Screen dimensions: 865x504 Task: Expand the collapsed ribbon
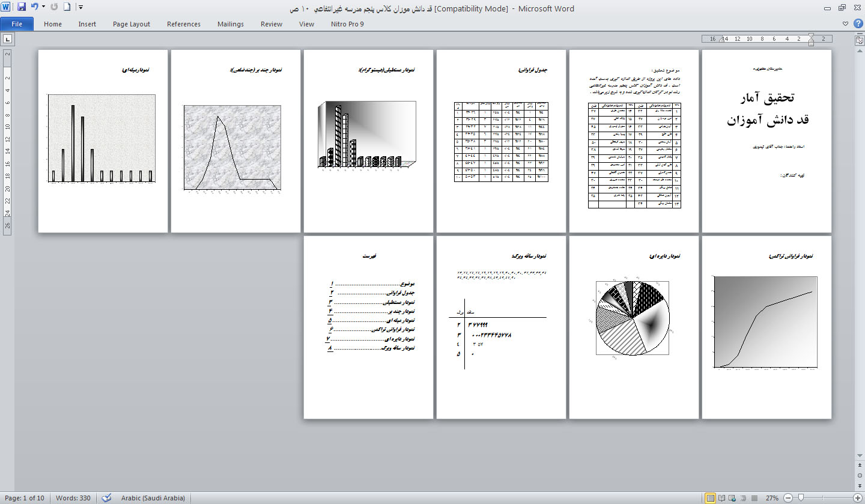tap(846, 24)
